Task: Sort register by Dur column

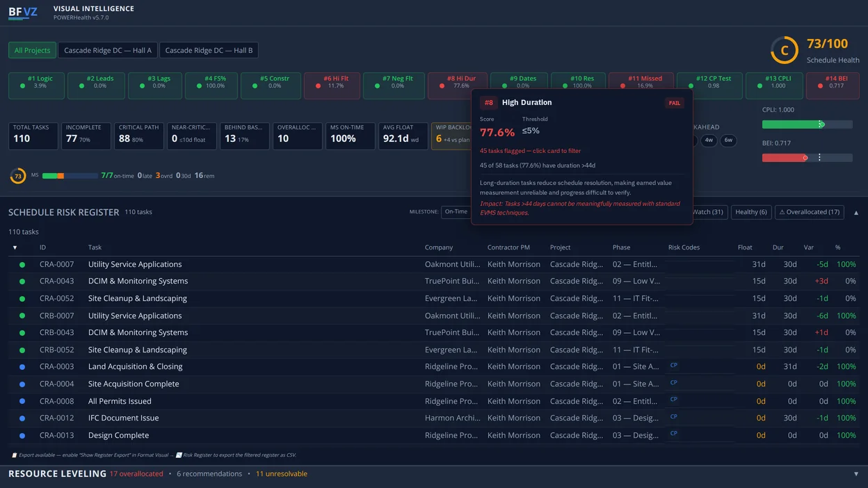Action: 778,247
